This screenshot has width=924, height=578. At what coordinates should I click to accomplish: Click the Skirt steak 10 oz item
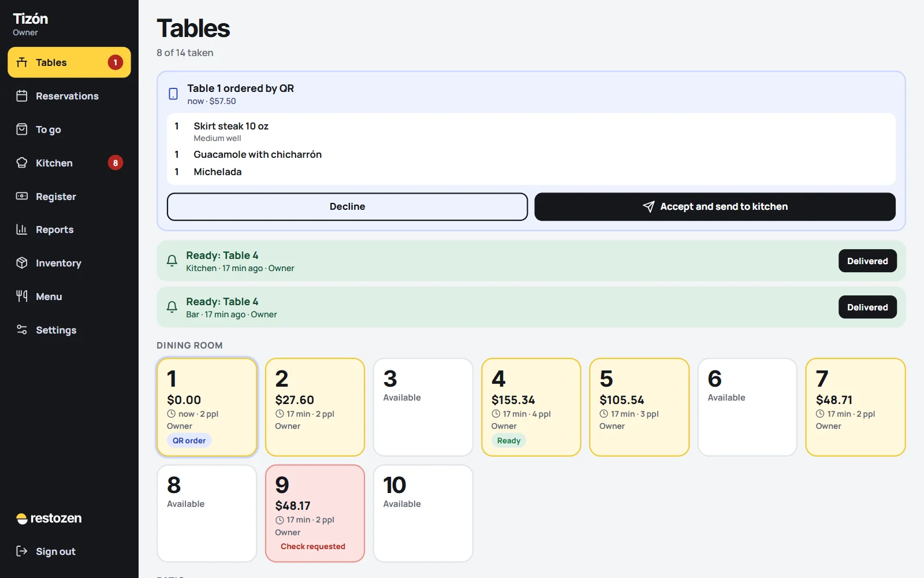[231, 126]
